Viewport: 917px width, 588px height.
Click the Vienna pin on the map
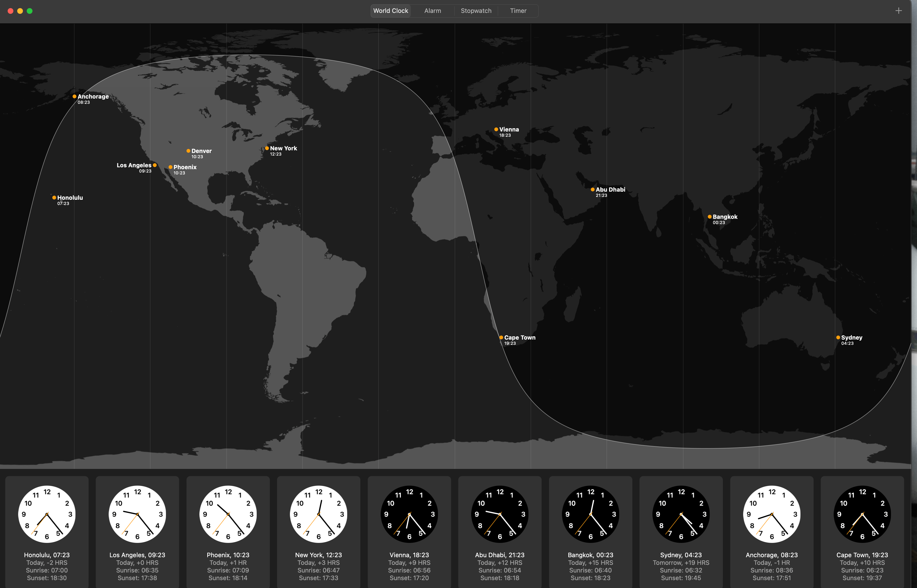496,129
